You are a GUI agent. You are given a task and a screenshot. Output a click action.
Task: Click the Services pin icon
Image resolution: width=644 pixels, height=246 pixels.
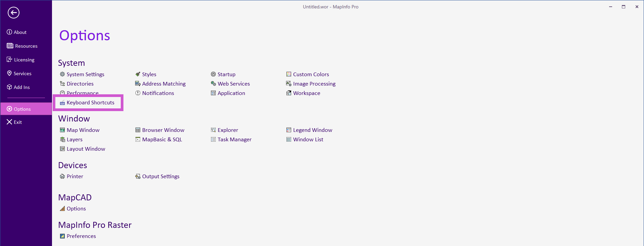(9, 73)
